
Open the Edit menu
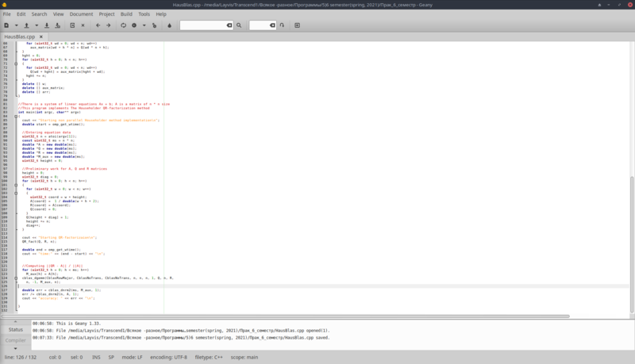(21, 13)
